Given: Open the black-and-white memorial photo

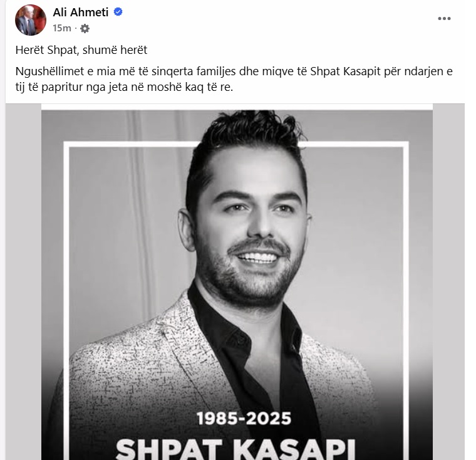Looking at the screenshot, I should tap(237, 281).
